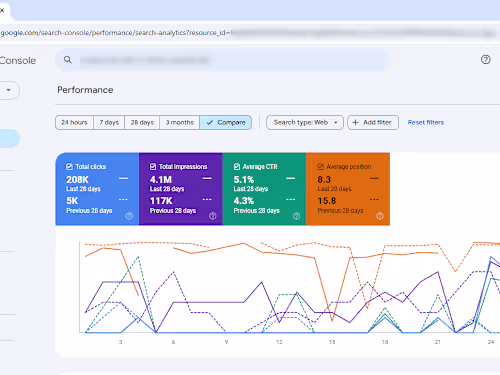
Task: Click help icon on Average CTR card
Action: point(296,216)
